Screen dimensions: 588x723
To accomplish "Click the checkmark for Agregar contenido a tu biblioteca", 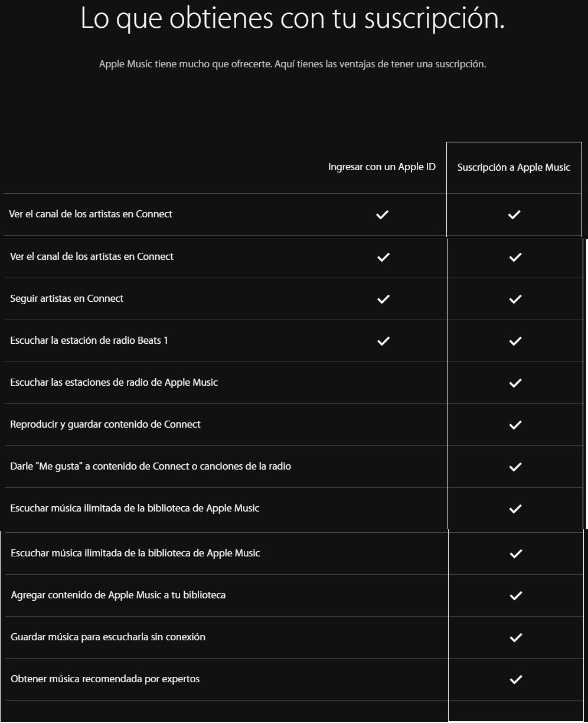I will [x=516, y=595].
